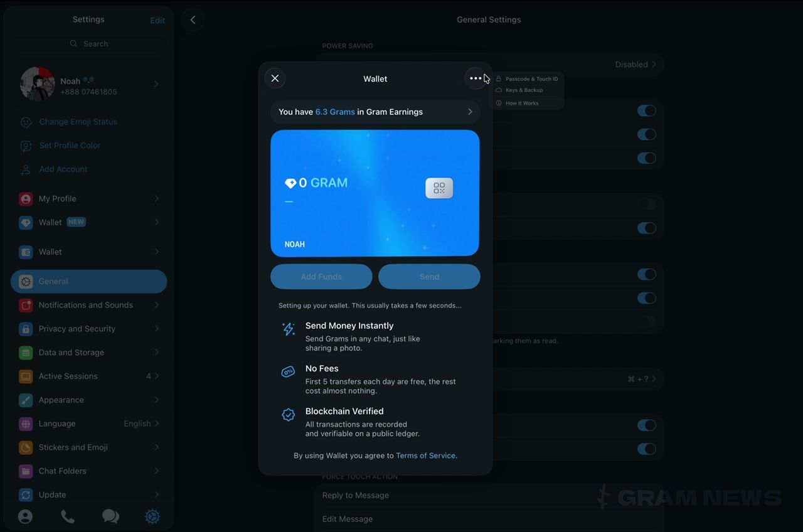Click the Privacy and Security lock icon

26,329
